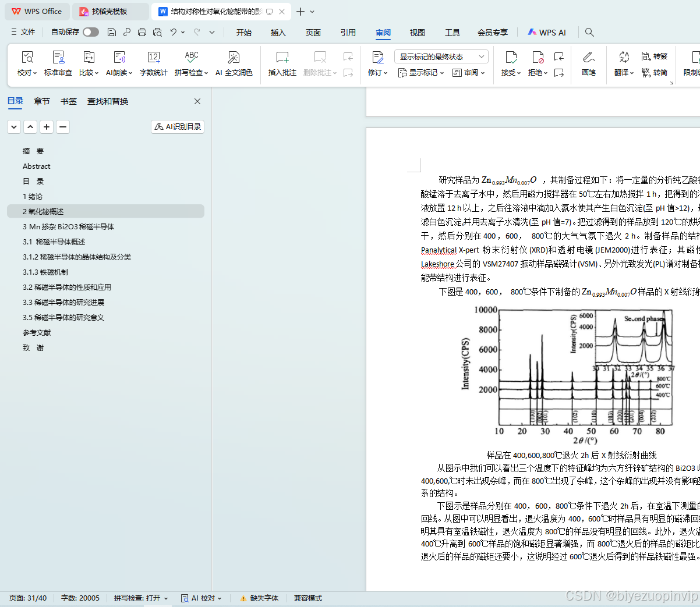
Task: Switch to 书签 navigation tab
Action: point(69,101)
